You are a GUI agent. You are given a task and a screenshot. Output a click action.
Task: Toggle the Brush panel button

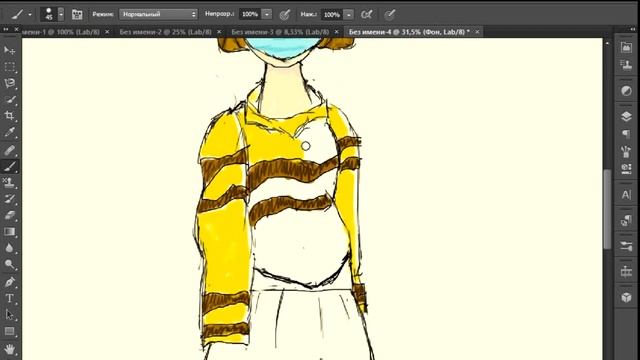coord(77,15)
